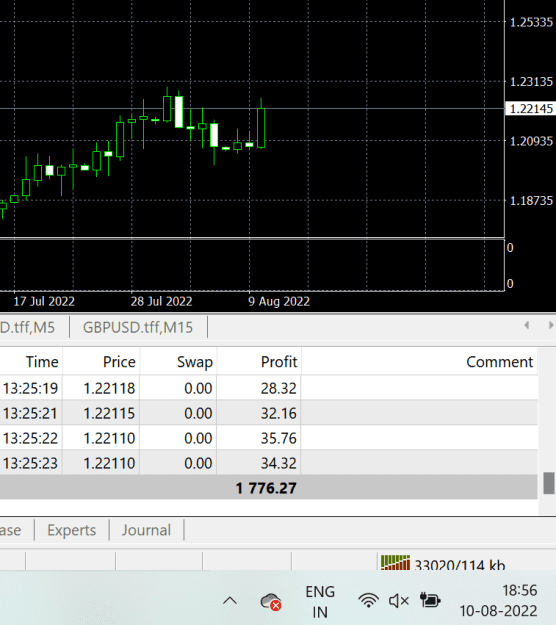This screenshot has width=556, height=625.
Task: Open the GBPUSD.tff,M15 chart tab
Action: pos(138,327)
